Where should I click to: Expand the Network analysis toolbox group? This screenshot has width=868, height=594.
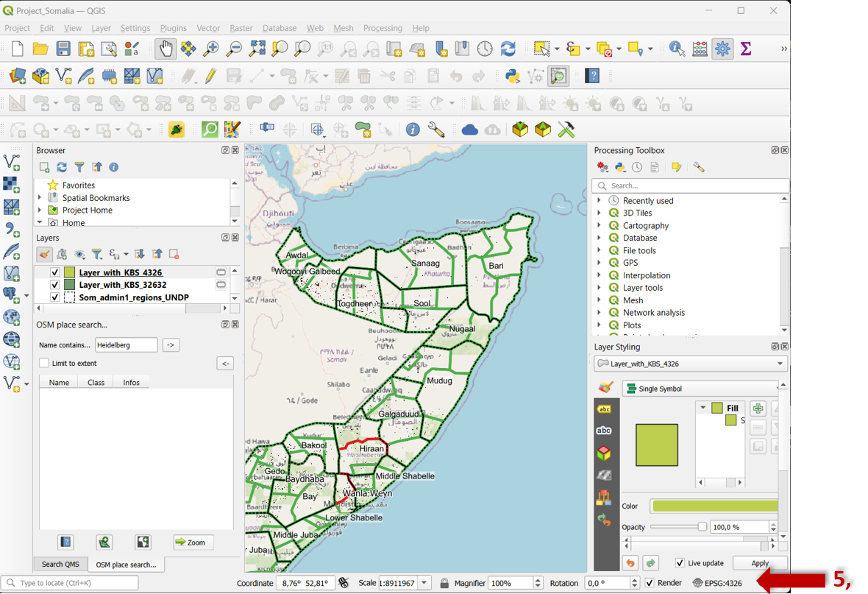coord(599,313)
